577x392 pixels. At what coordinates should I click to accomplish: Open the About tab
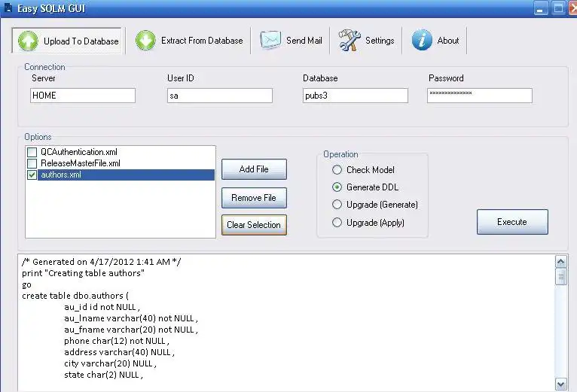coord(435,41)
